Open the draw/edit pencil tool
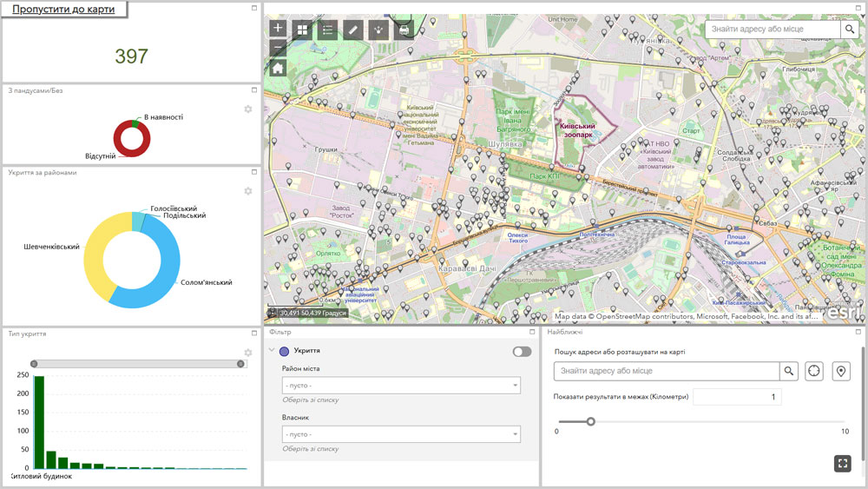The image size is (868, 489). pos(352,30)
